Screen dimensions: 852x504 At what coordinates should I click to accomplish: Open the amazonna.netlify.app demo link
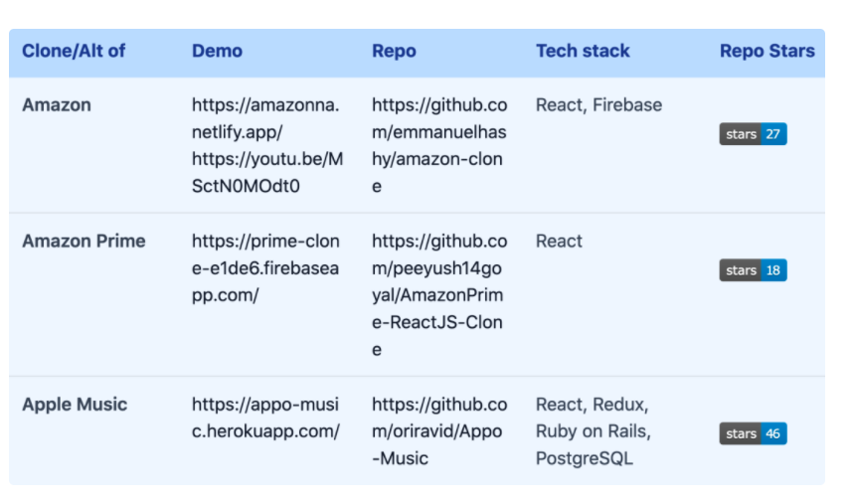265,118
